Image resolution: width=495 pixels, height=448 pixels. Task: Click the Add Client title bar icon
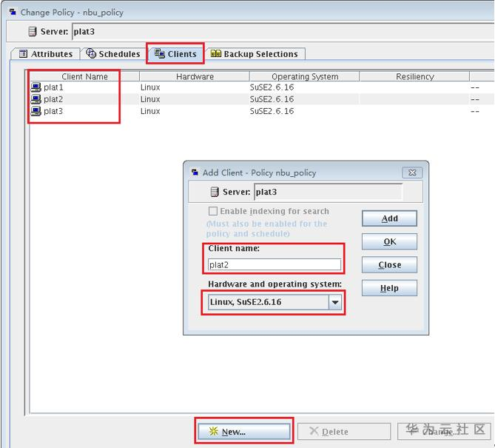195,173
